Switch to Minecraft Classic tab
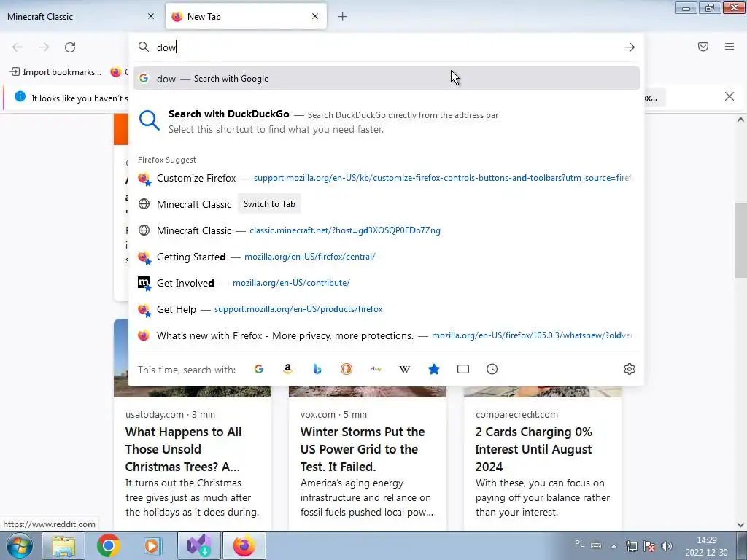This screenshot has width=747, height=560. [82, 17]
